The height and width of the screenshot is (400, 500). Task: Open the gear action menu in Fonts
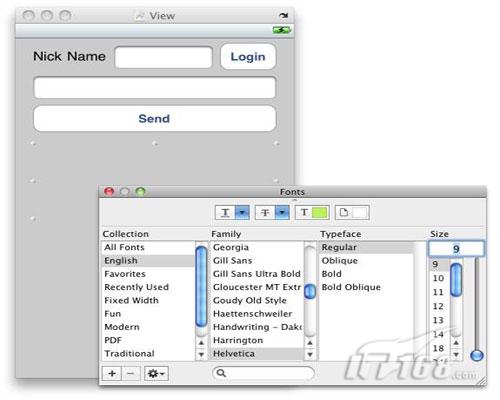(156, 373)
